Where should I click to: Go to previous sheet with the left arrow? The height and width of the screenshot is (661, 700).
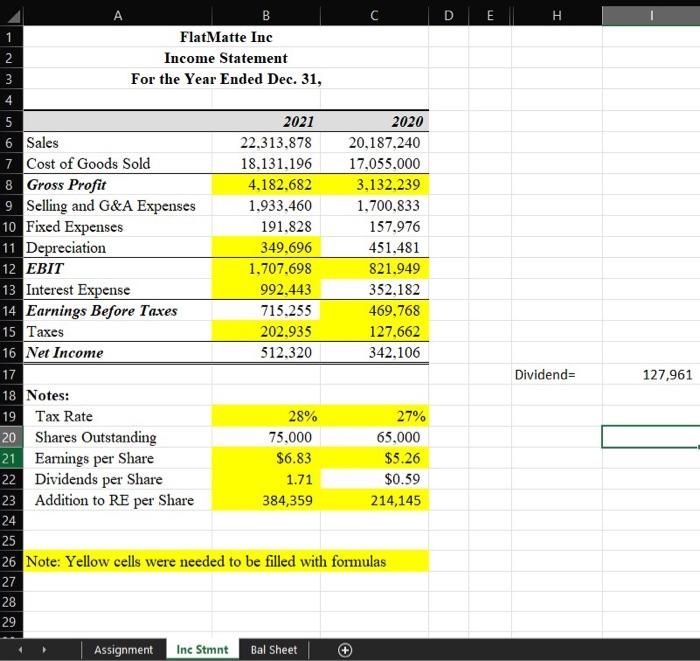(x=20, y=650)
